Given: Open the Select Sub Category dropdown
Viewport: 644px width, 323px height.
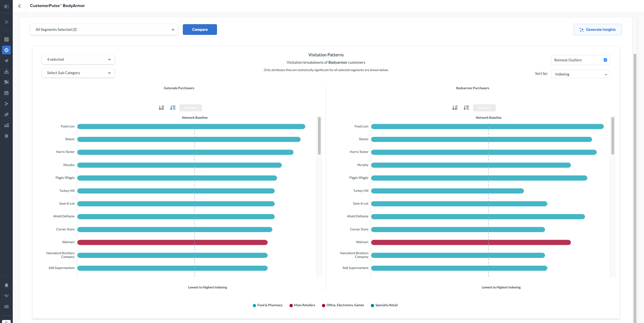Looking at the screenshot, I should 78,73.
